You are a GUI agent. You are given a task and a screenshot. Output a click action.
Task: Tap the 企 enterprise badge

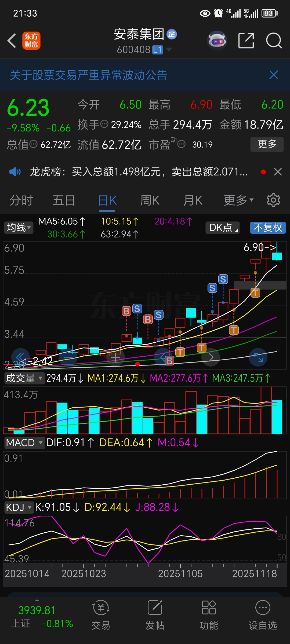pos(172,34)
